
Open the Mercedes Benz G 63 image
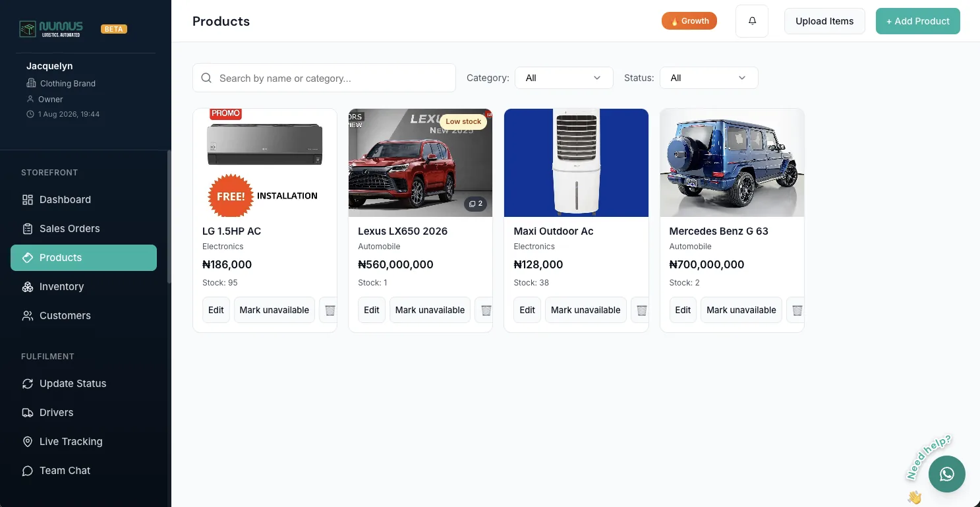(x=732, y=163)
